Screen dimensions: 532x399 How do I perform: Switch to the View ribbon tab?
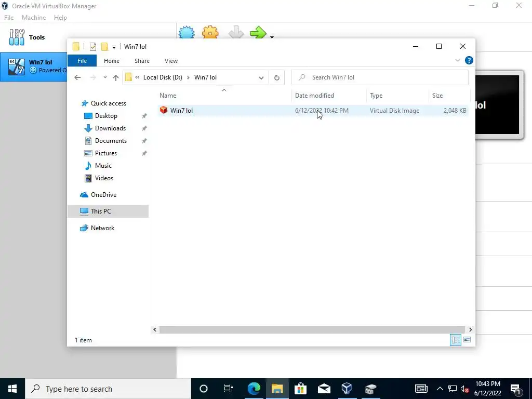point(171,61)
